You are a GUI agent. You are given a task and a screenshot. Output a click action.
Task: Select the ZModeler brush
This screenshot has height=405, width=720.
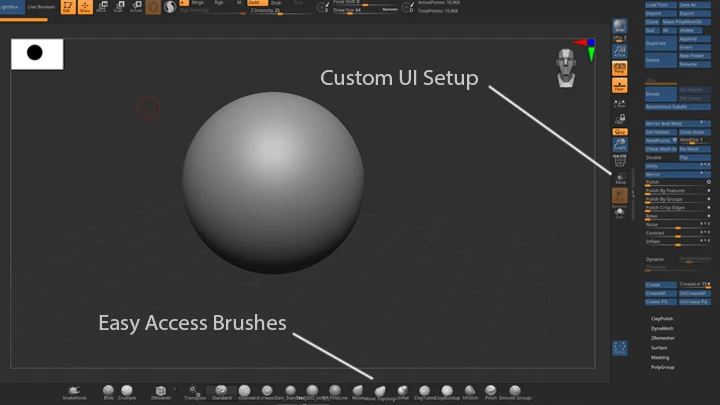161,393
